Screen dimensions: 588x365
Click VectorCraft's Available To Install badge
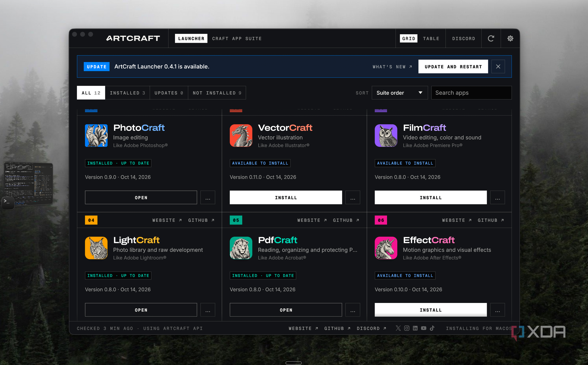point(260,163)
